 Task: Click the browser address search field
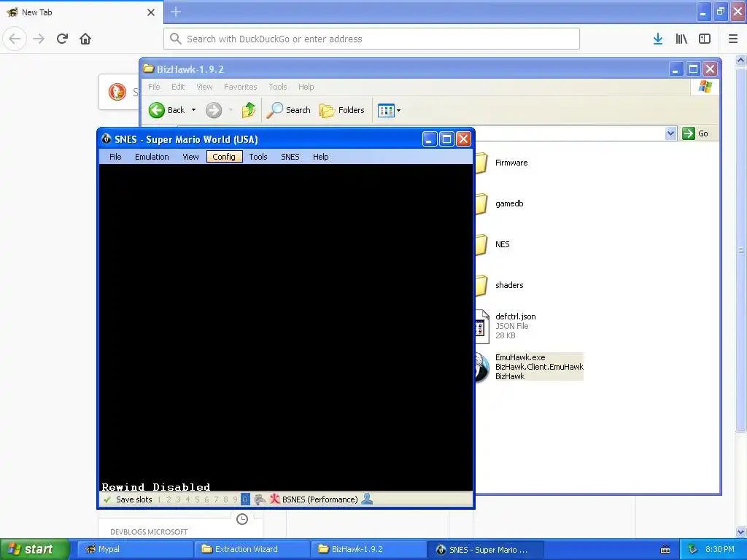(371, 39)
